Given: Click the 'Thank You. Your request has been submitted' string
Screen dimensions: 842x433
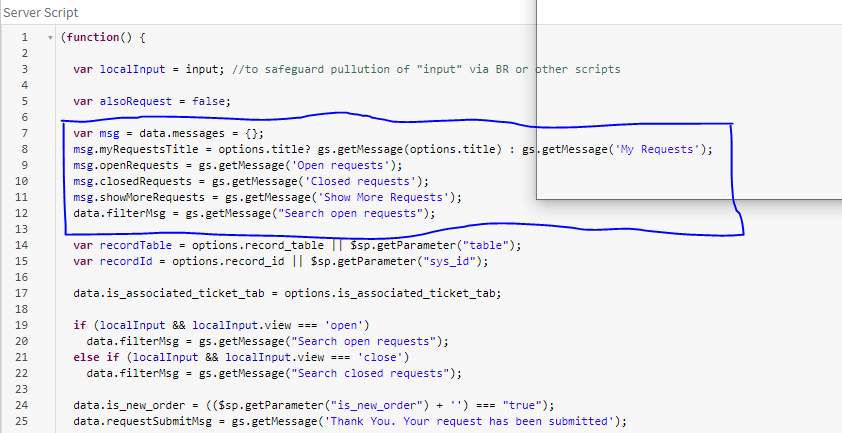Looking at the screenshot, I should coord(469,421).
